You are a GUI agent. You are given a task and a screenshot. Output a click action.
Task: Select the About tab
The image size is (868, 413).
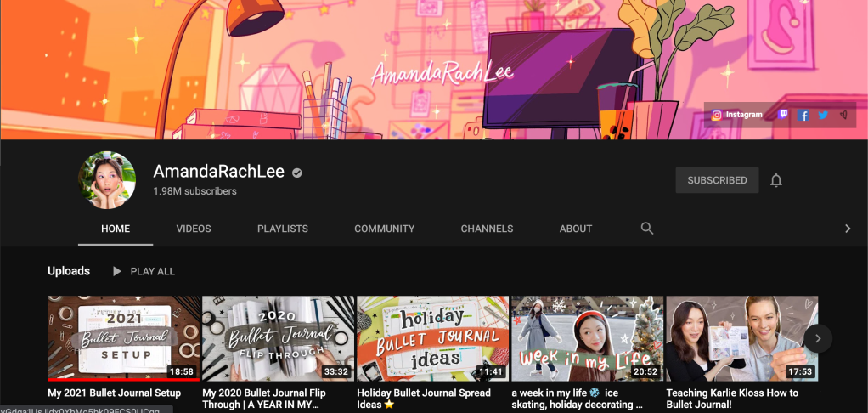pyautogui.click(x=576, y=229)
